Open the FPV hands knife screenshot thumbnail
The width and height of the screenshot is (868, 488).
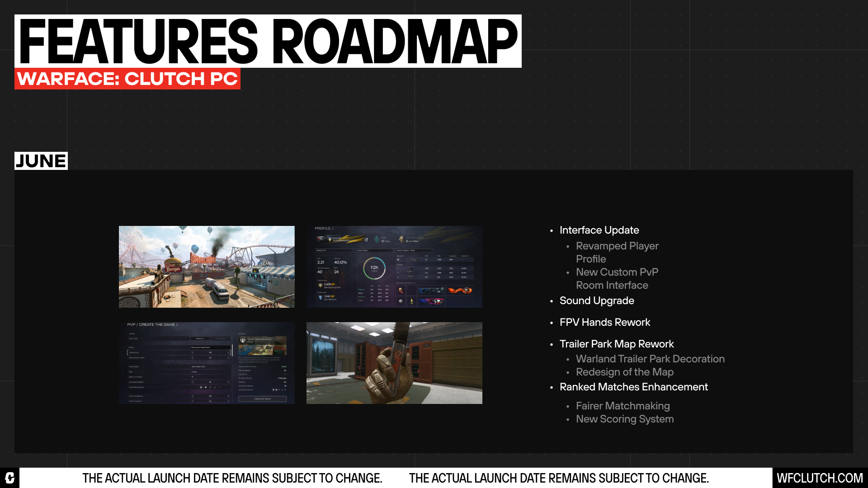[394, 363]
